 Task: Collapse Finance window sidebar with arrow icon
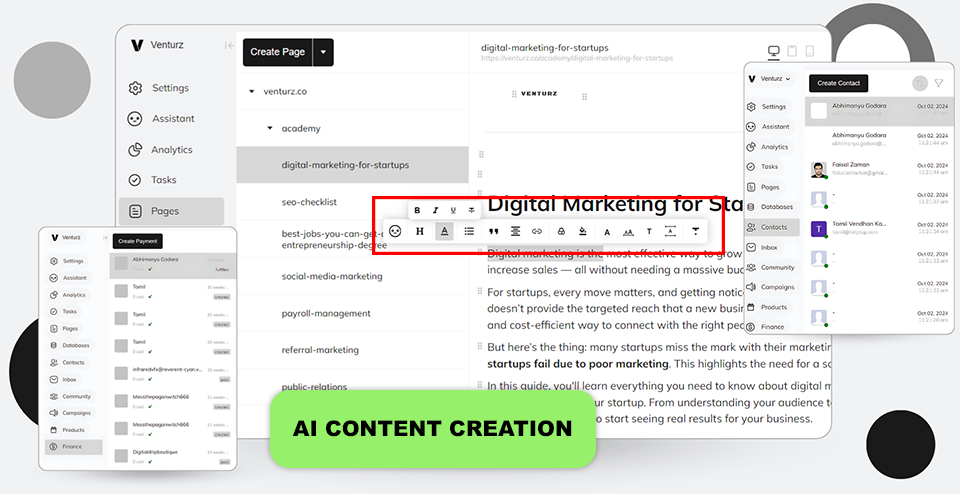coord(105,238)
